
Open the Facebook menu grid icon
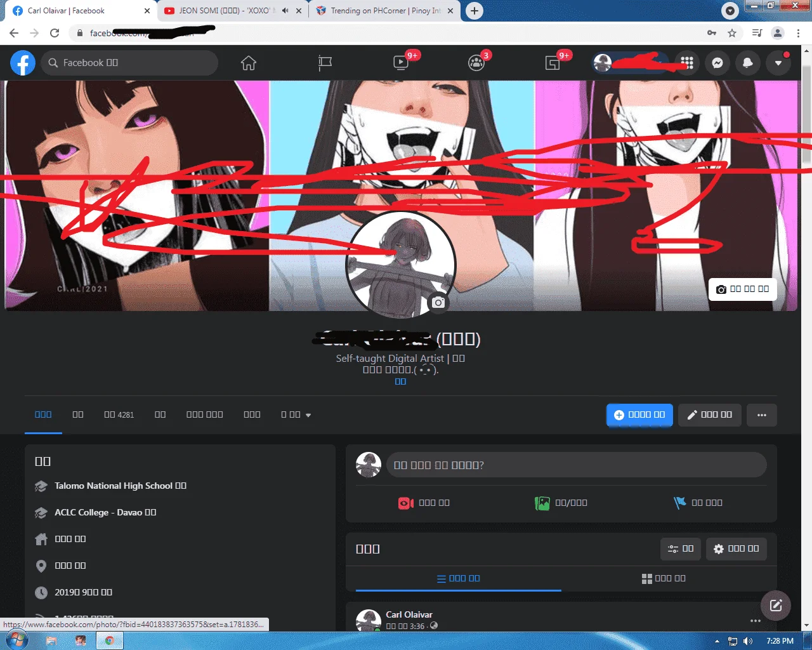[687, 63]
